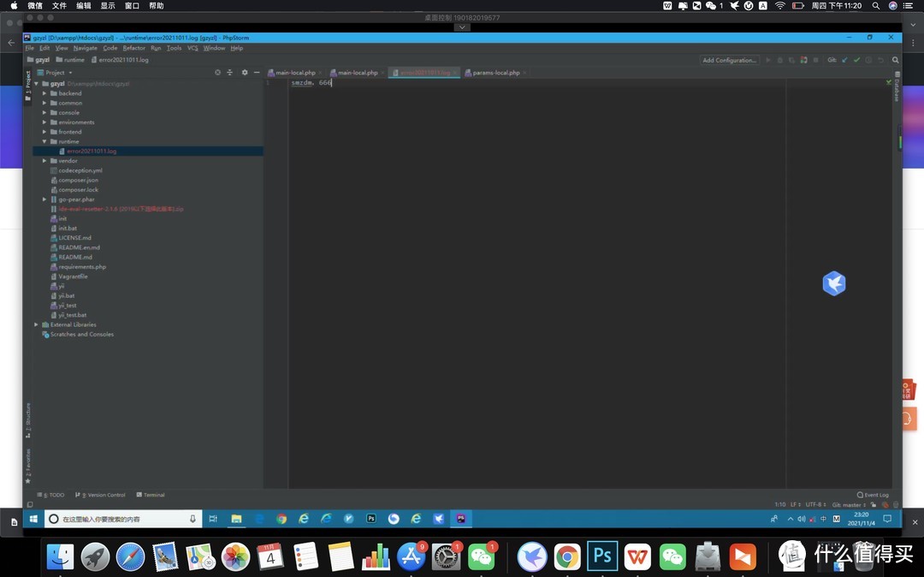This screenshot has height=577, width=924.
Task: Open Photoshop from the macOS dock
Action: pyautogui.click(x=602, y=556)
